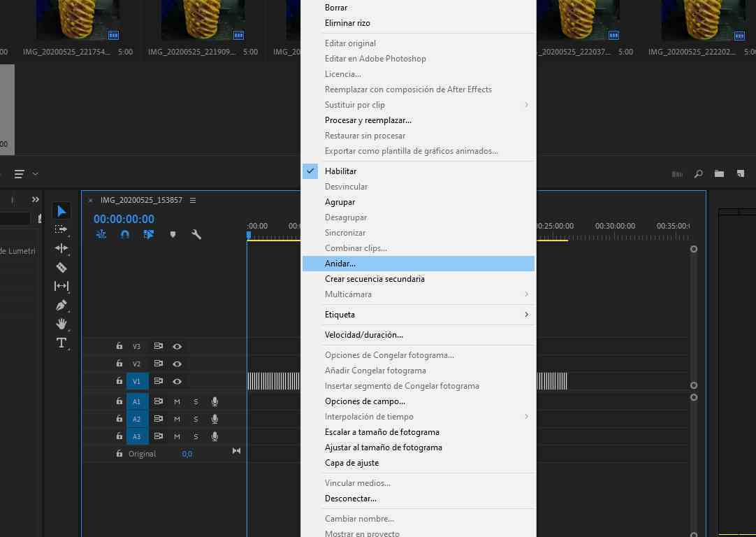Target track V1 header
Image resolution: width=756 pixels, height=537 pixels.
click(137, 381)
